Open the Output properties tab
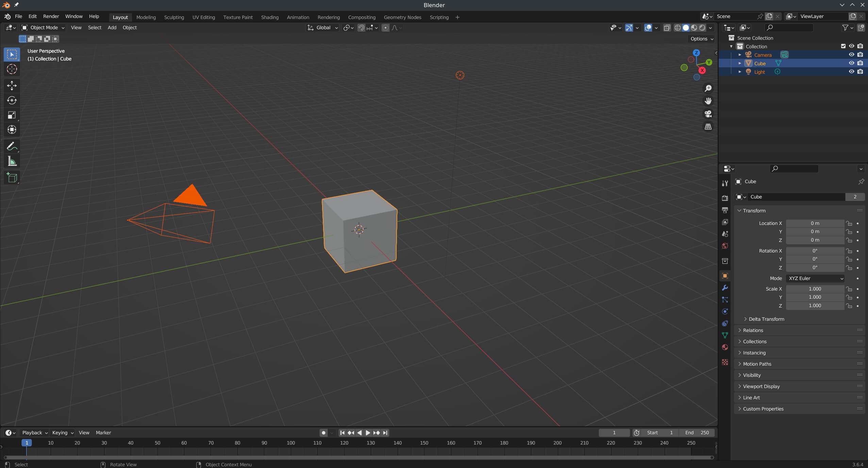 coord(725,210)
